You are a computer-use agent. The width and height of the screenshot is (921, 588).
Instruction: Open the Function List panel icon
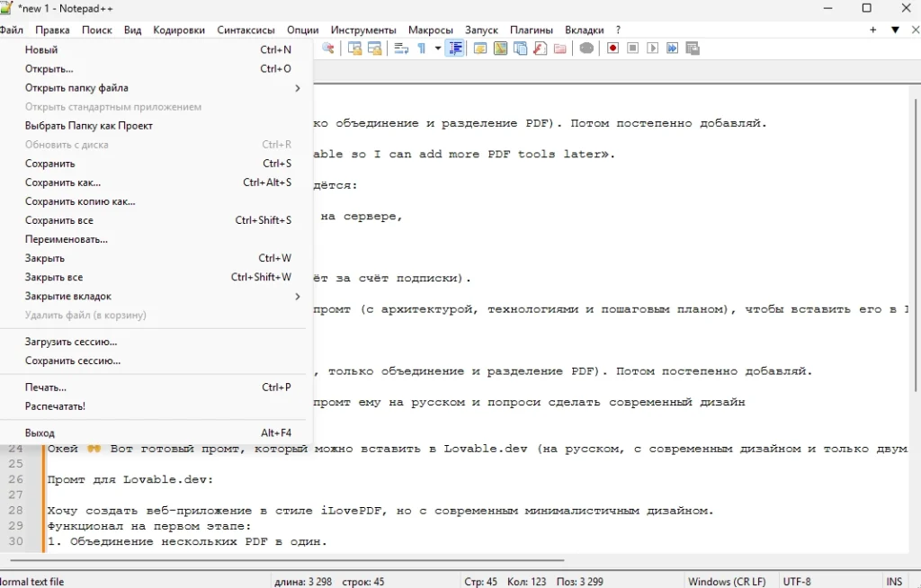[541, 49]
